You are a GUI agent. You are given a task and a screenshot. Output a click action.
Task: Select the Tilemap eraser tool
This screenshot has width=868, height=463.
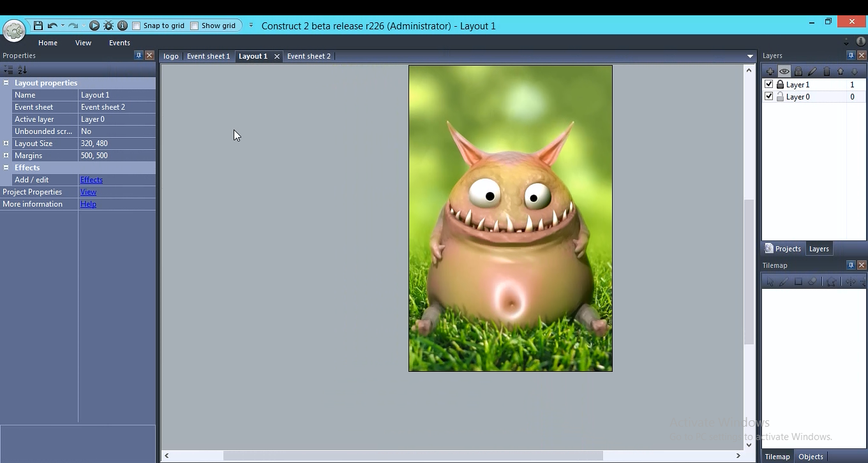coord(812,281)
